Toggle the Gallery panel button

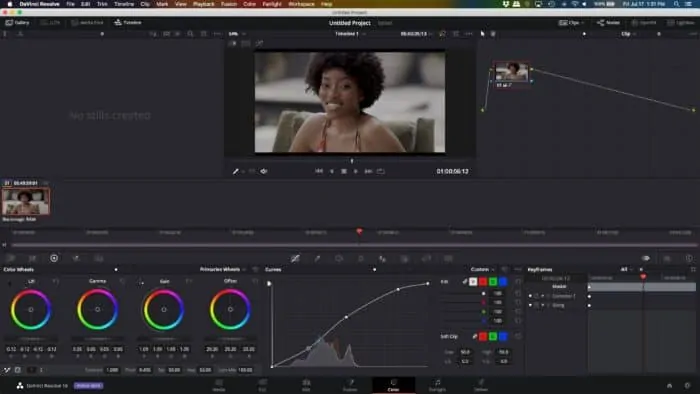tap(17, 22)
